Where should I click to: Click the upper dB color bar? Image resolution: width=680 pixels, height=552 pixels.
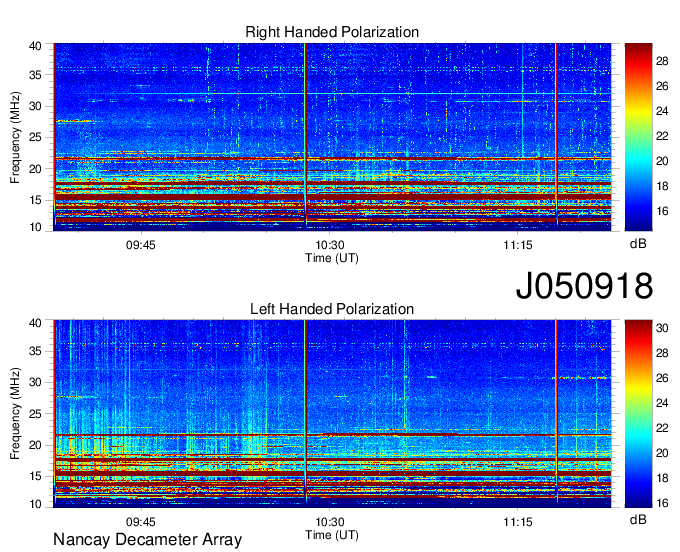click(x=638, y=137)
